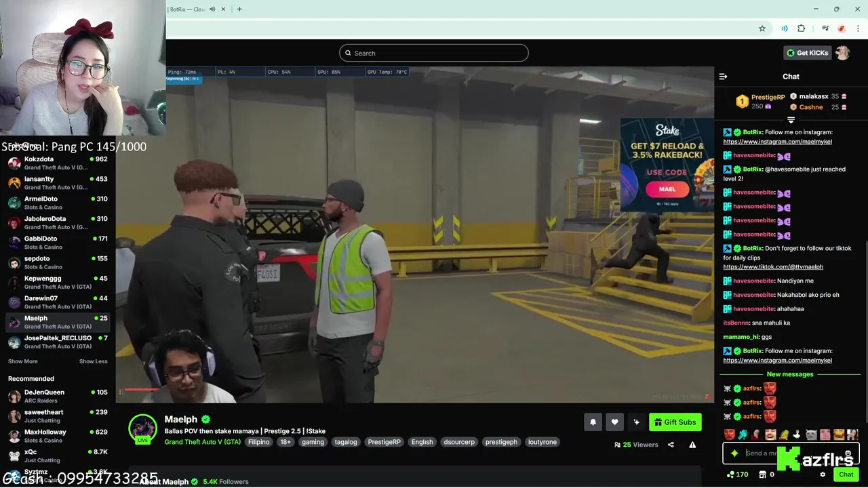Report the stream using warning triangle icon
This screenshot has width=868, height=488.
pyautogui.click(x=692, y=445)
